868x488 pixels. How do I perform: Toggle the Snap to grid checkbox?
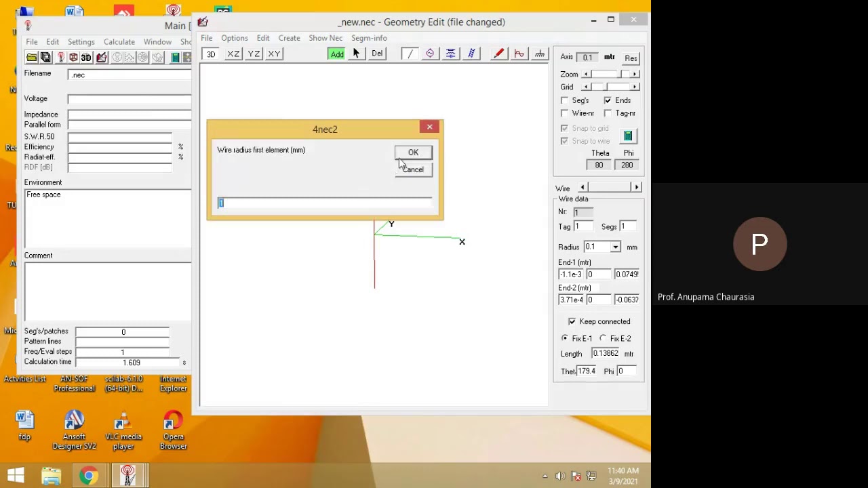564,128
